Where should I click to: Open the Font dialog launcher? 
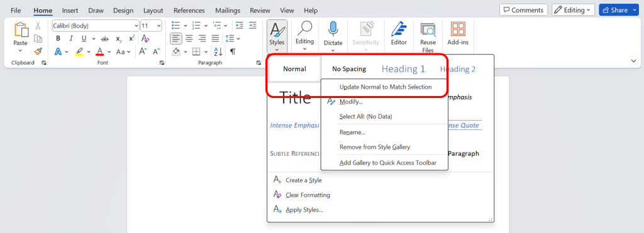[x=162, y=63]
